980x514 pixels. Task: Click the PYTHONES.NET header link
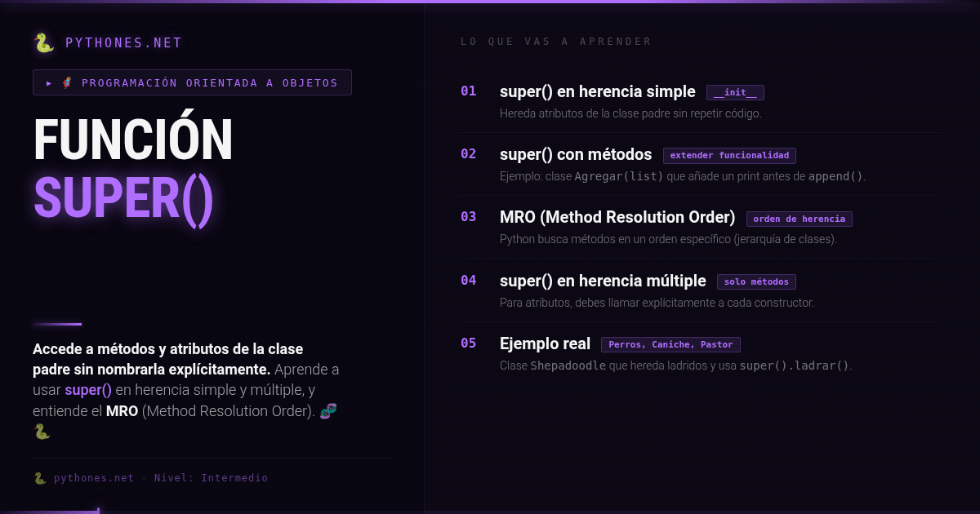122,42
